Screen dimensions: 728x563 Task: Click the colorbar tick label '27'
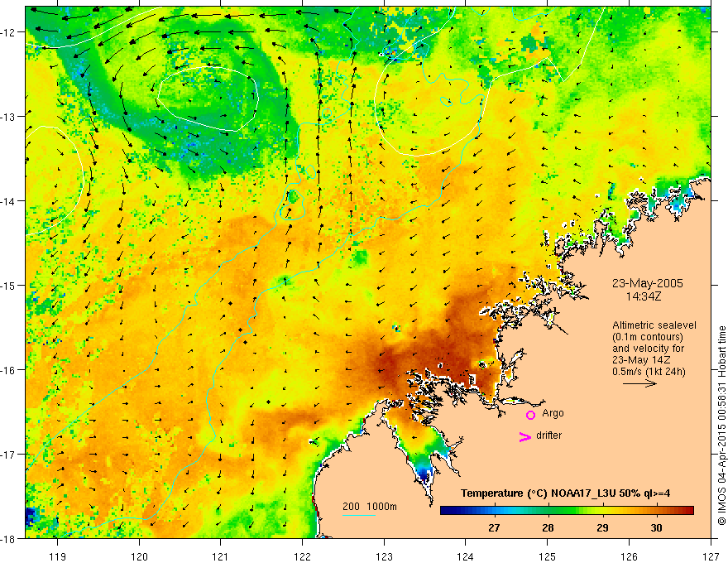(x=494, y=527)
